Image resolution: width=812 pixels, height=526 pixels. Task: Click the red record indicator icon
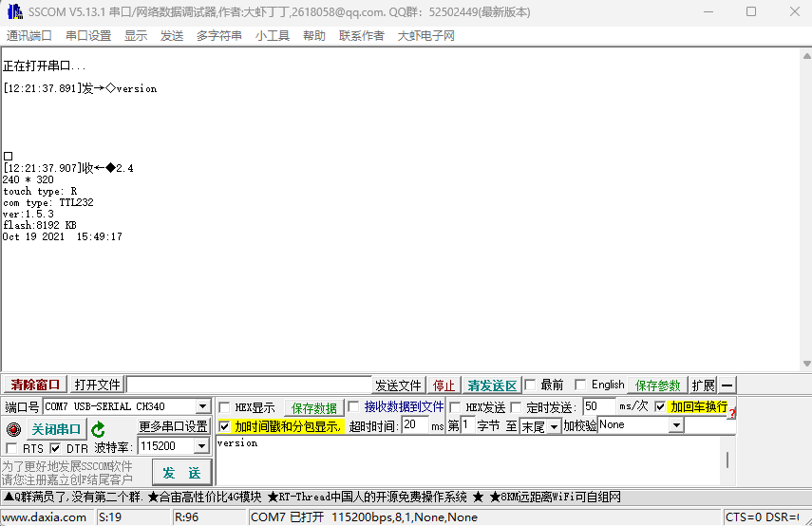pyautogui.click(x=13, y=429)
